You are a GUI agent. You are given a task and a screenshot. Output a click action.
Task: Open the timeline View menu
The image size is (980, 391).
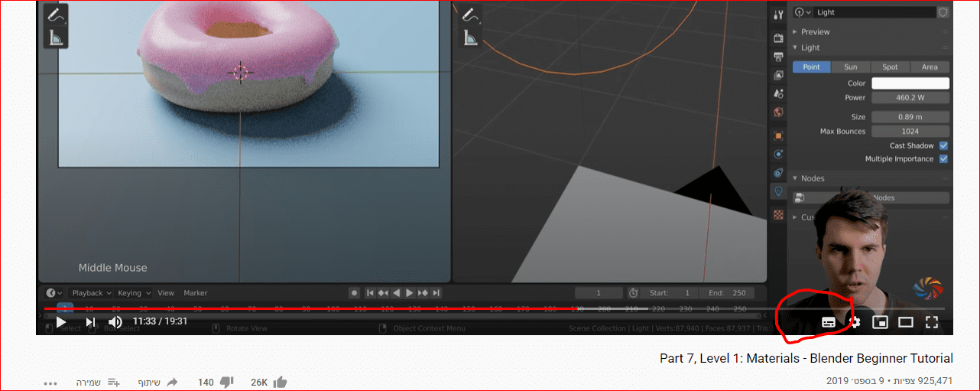pyautogui.click(x=166, y=293)
